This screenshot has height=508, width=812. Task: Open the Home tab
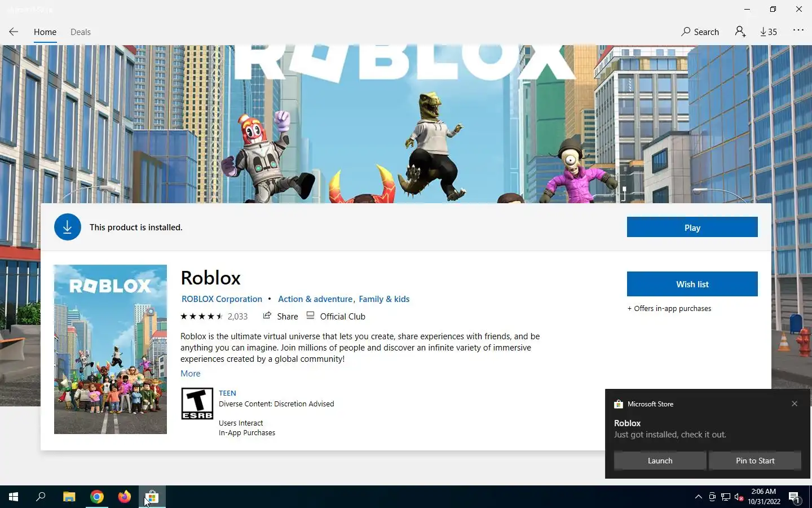coord(45,32)
